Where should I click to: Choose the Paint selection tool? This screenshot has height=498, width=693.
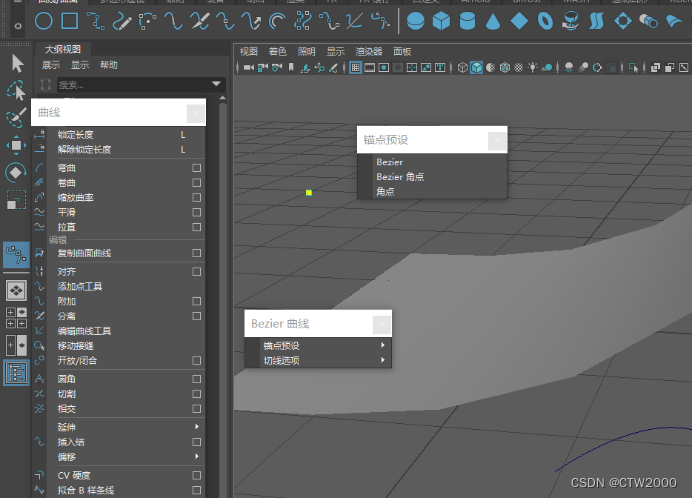tap(16, 118)
